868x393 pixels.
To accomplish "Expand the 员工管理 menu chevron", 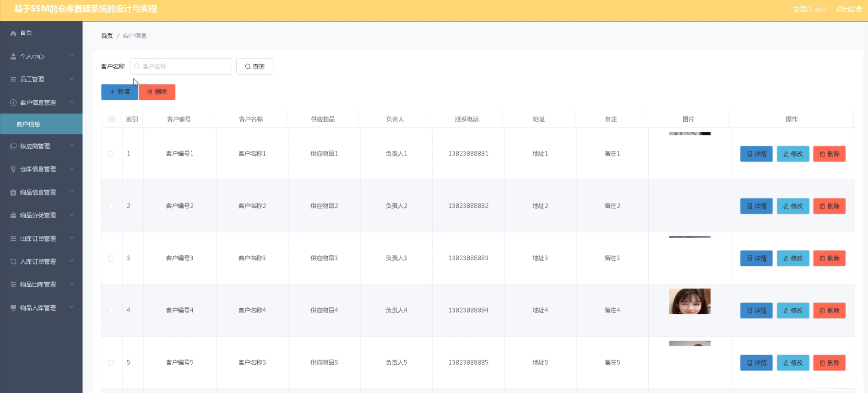I will tap(71, 79).
